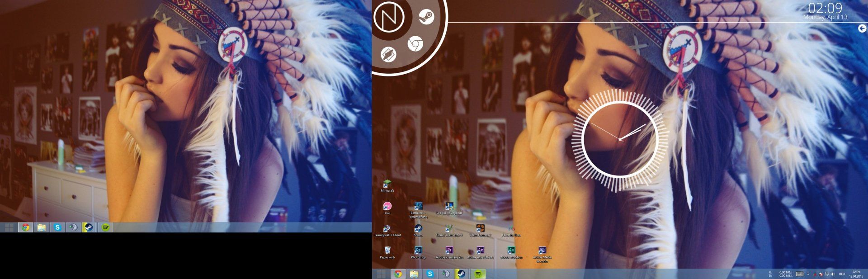Click the touch keyboard icon in the taskbar
The height and width of the screenshot is (279, 868).
point(799,274)
